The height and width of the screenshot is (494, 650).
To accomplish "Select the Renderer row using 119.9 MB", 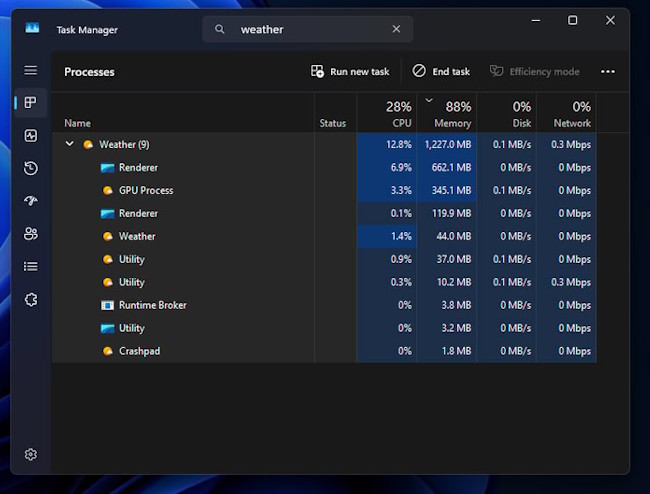I will tap(324, 213).
